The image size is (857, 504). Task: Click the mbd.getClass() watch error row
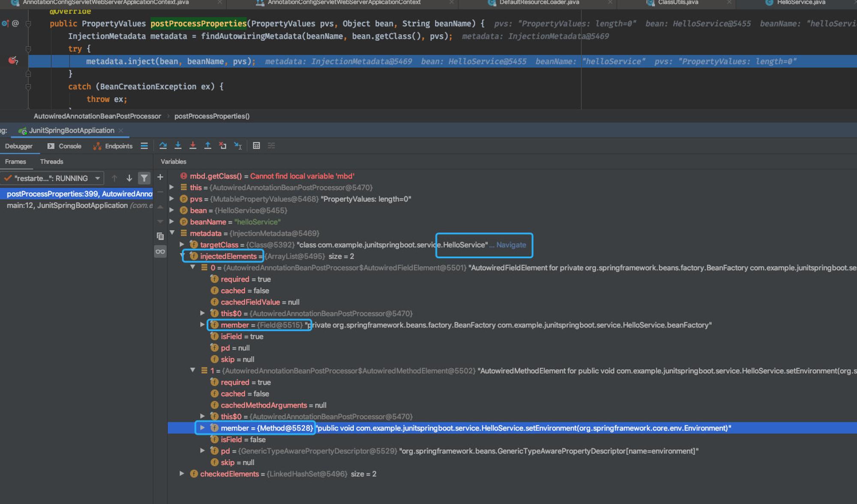tap(512, 176)
